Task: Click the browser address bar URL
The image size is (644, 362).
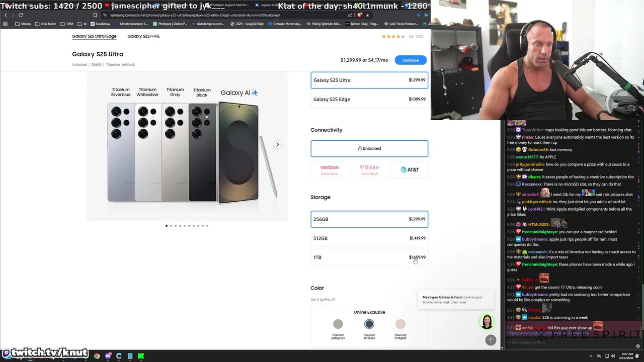Action: [195, 15]
